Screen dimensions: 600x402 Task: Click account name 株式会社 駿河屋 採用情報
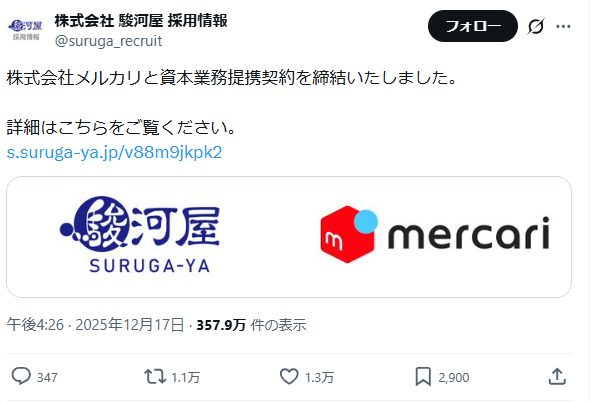point(141,21)
